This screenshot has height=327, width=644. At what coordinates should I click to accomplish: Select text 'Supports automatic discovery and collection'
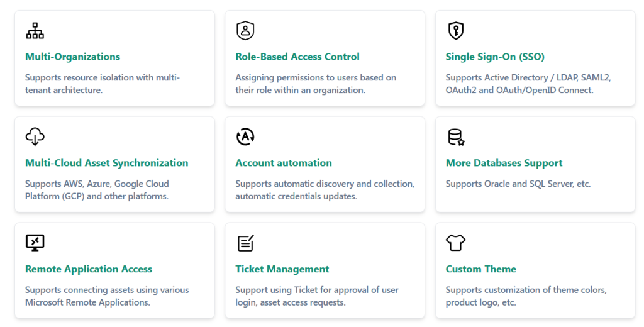325,184
